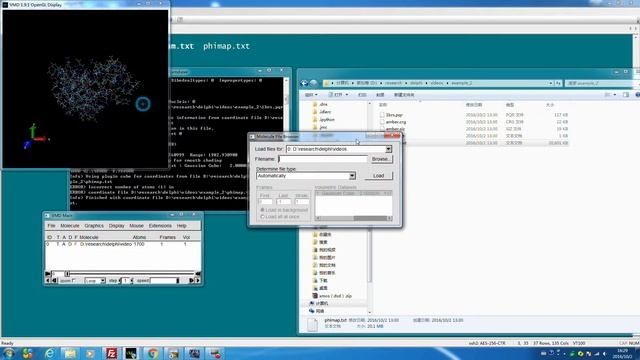Screen dimensions: 640x360
Task: Click the Filename input field
Action: 323,159
